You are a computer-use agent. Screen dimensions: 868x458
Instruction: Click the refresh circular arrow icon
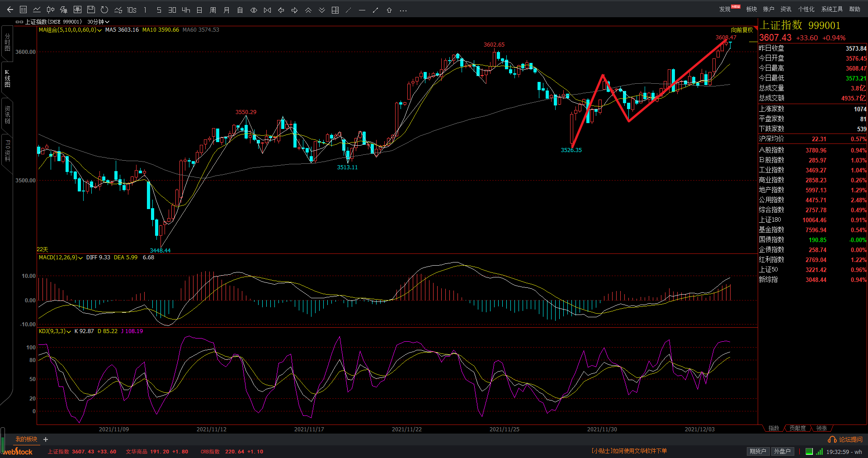coord(104,10)
